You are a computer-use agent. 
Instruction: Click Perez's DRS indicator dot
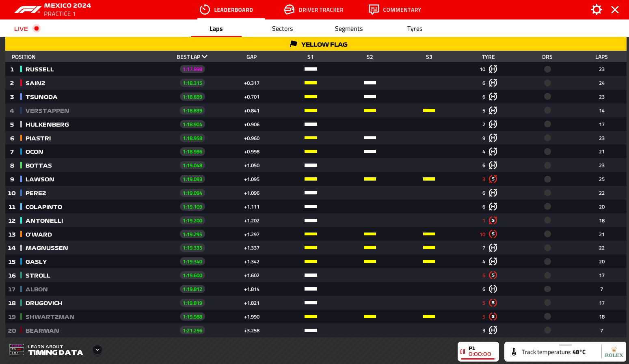547,193
